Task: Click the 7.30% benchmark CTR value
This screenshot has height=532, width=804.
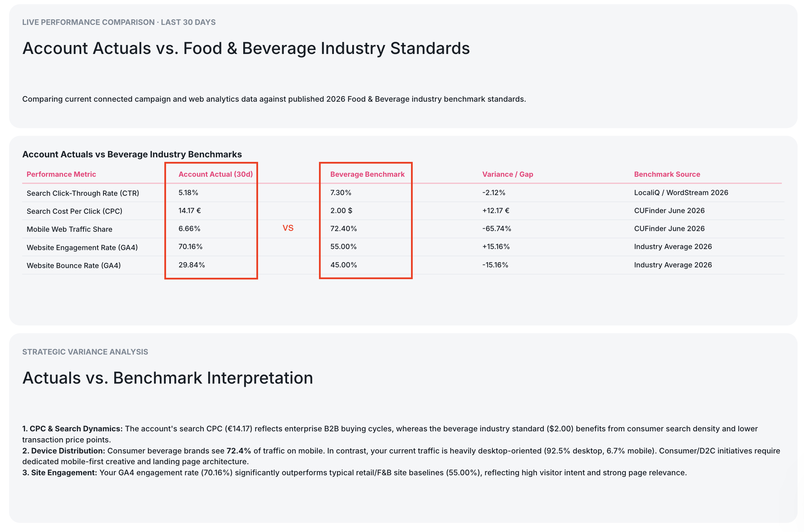Action: pos(341,193)
